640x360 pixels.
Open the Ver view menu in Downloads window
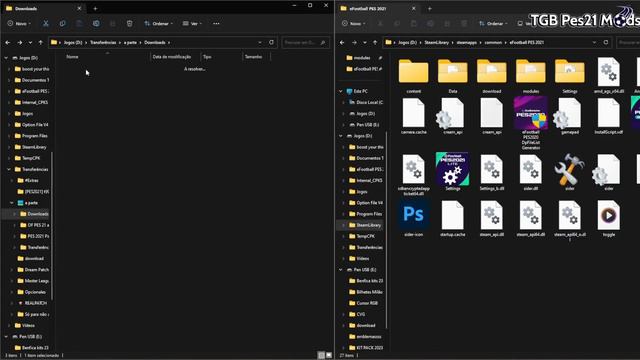point(192,24)
